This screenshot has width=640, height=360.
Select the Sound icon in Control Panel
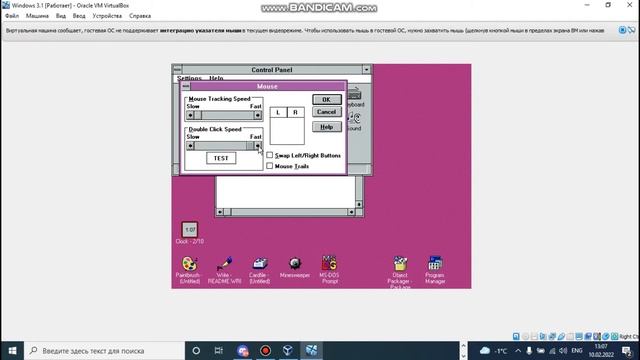[354, 118]
